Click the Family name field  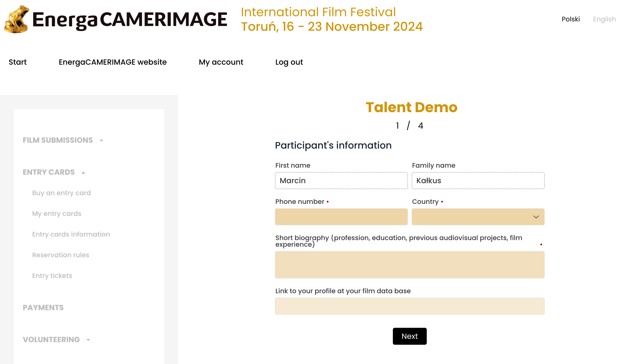(x=478, y=181)
